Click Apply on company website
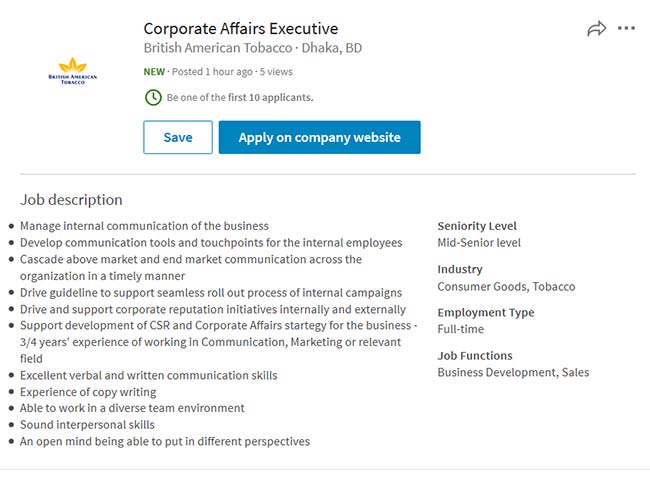Screen dimensions: 650x481 [320, 137]
